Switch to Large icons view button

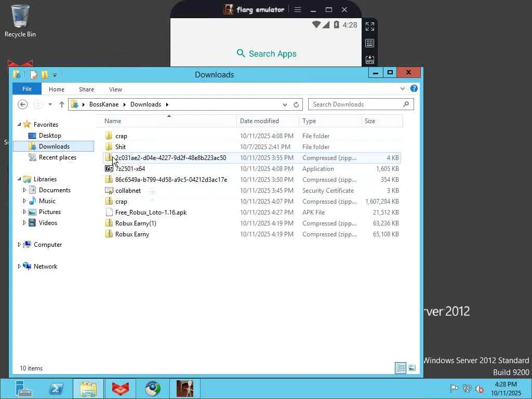tap(412, 368)
